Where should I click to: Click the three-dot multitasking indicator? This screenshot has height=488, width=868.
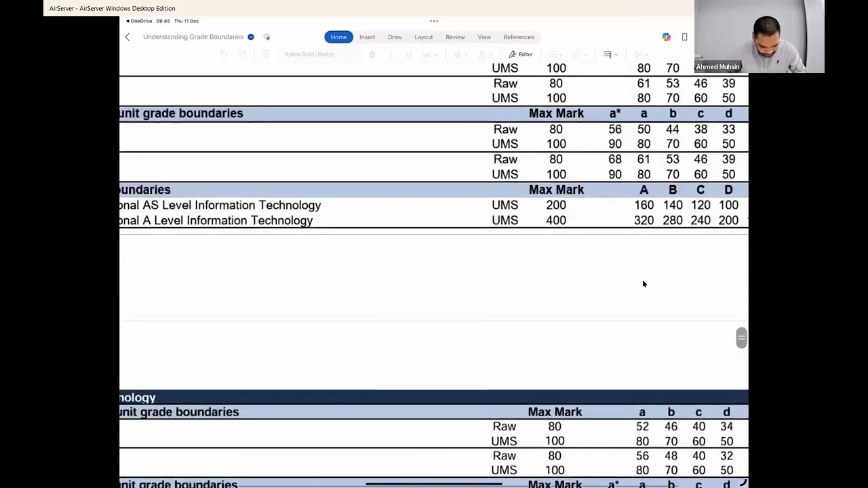pos(434,21)
